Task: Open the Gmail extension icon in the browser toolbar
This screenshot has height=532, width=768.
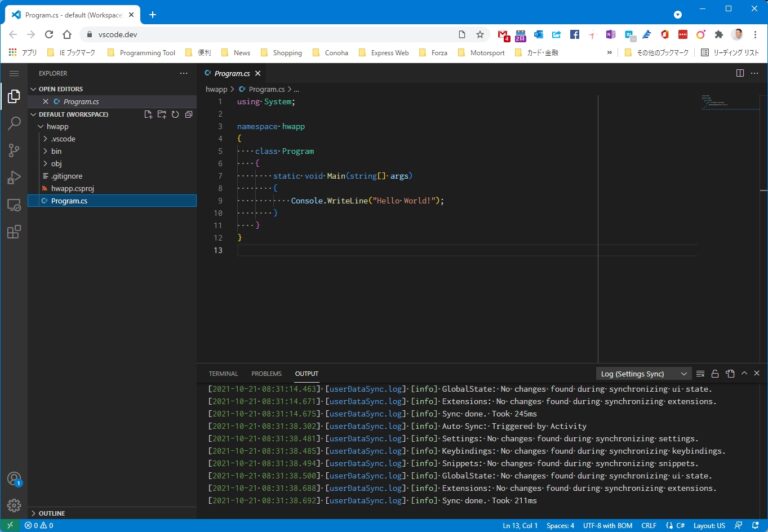Action: 503,35
